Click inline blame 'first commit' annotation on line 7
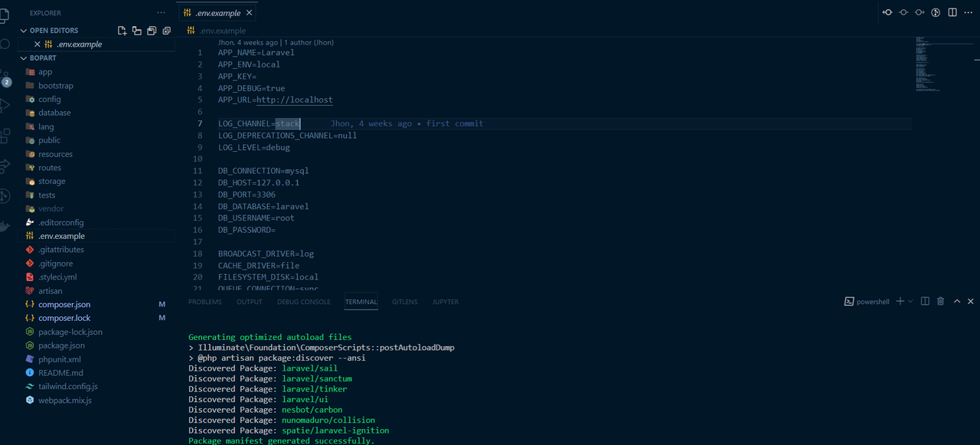Screen dimensions: 980x445 pos(407,123)
